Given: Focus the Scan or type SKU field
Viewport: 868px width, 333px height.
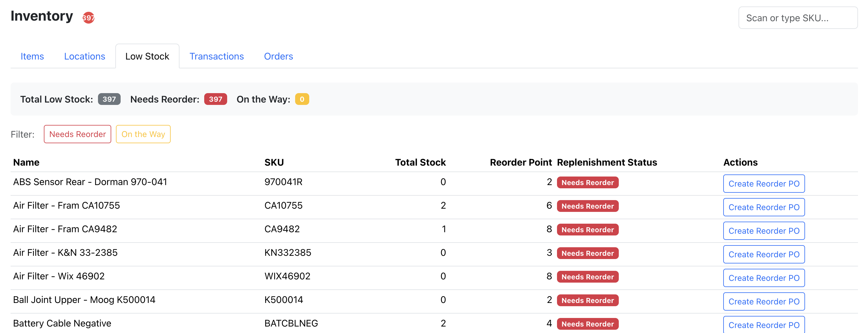Looking at the screenshot, I should click(798, 18).
